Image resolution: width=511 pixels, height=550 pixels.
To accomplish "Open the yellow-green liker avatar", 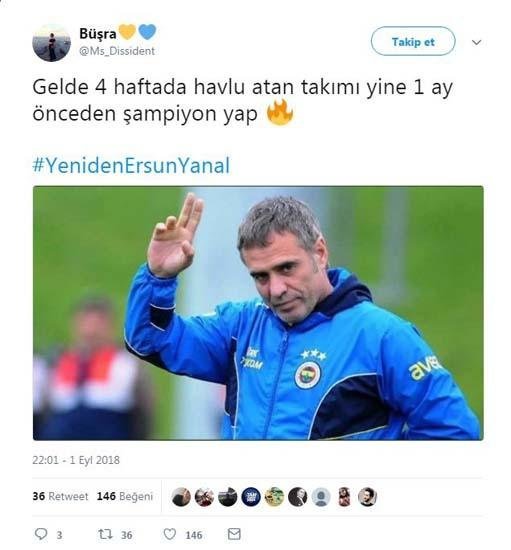I will [x=274, y=497].
